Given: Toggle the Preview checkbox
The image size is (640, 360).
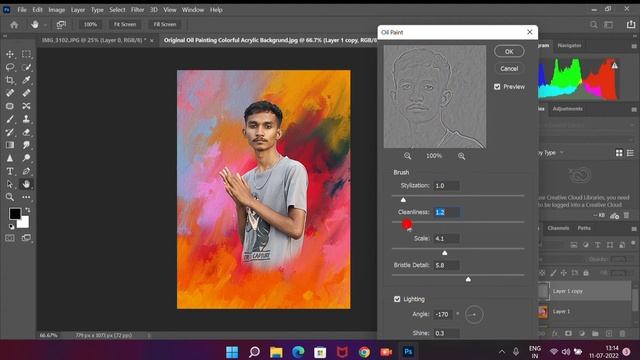Looking at the screenshot, I should click(497, 87).
